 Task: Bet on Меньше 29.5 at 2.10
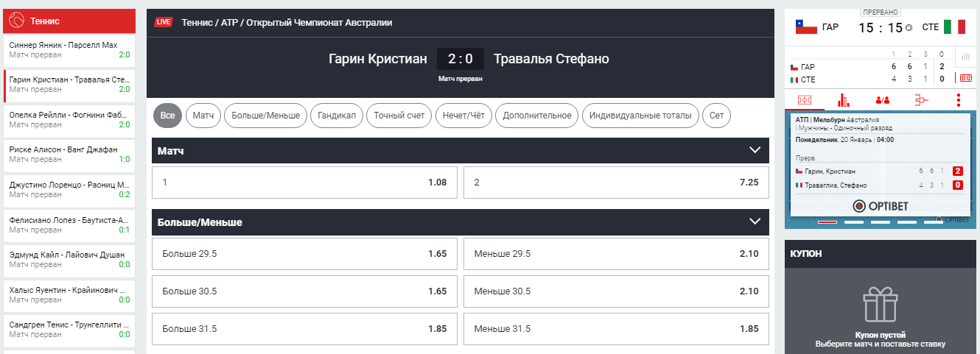click(616, 254)
